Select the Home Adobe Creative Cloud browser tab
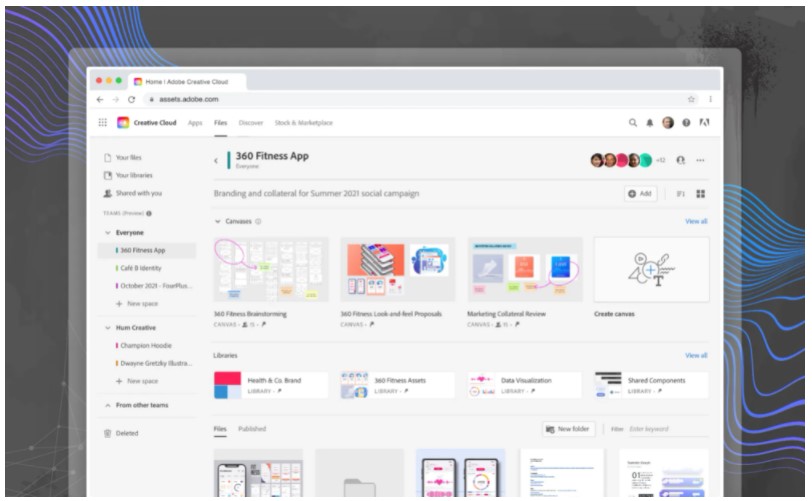The image size is (812, 501). click(x=187, y=81)
